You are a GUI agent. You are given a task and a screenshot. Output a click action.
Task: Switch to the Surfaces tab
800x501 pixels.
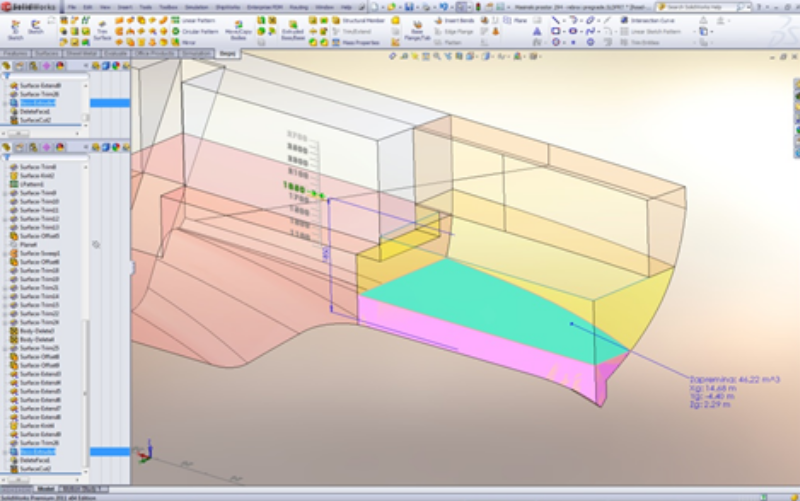point(46,53)
